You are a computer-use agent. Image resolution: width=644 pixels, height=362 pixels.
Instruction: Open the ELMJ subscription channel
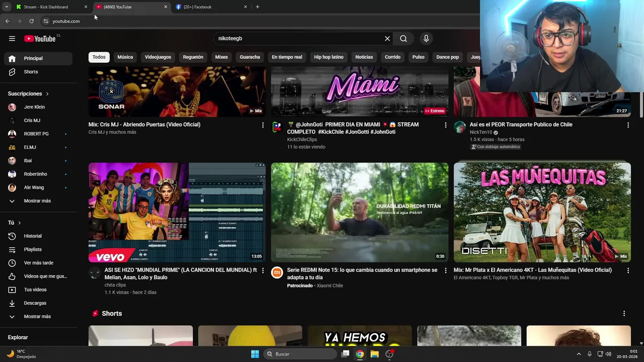38,147
